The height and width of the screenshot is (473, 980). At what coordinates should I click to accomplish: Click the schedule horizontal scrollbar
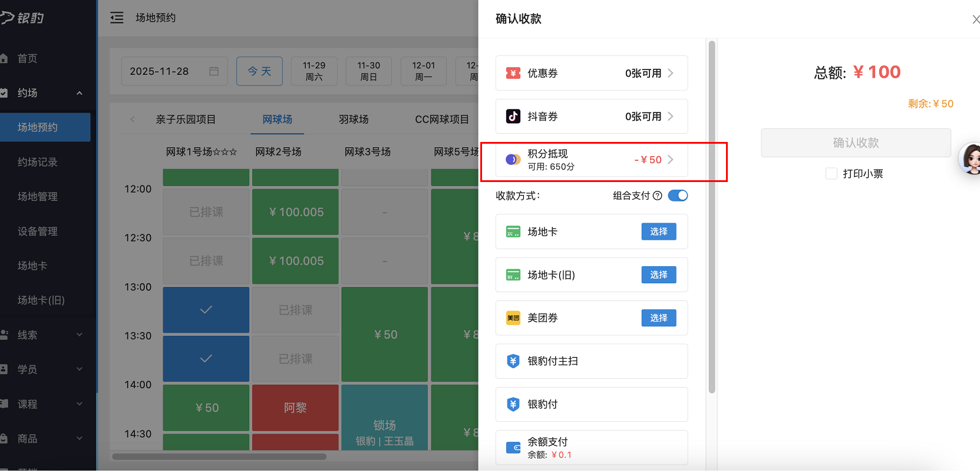click(219, 457)
